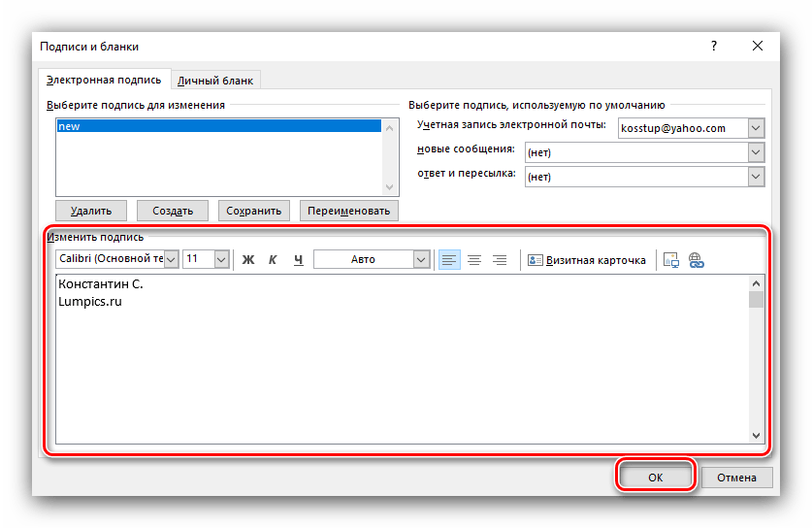Center align the signature text
The width and height of the screenshot is (812, 528).
474,259
